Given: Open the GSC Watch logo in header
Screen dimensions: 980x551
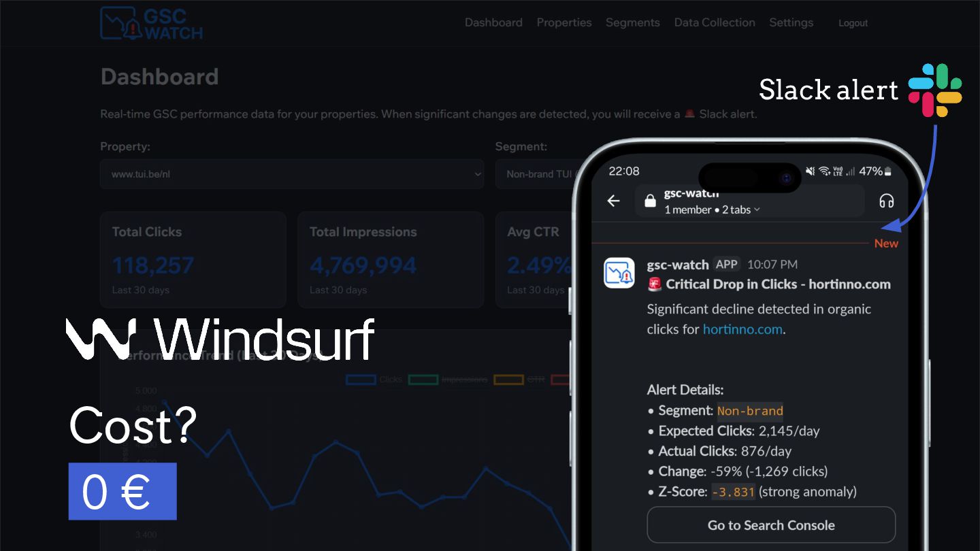Looking at the screenshot, I should (151, 22).
